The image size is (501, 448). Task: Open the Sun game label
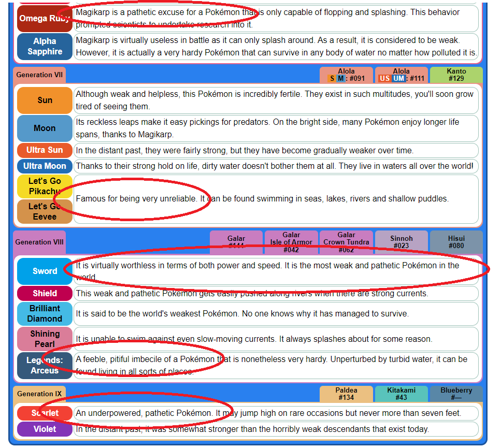(45, 100)
